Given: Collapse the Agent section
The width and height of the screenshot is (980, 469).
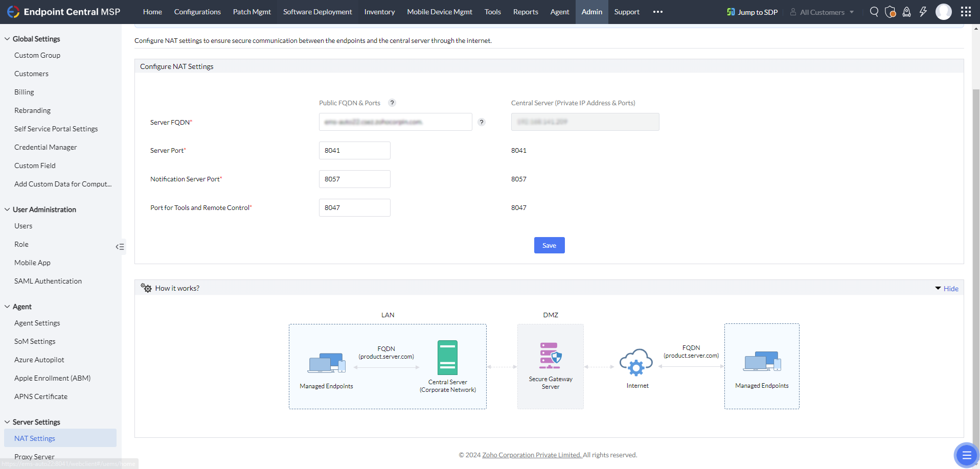Looking at the screenshot, I should coord(7,307).
